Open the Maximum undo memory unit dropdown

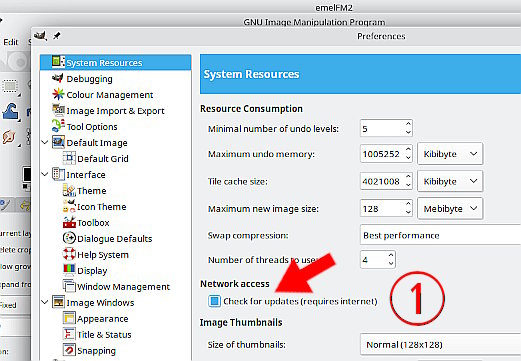tap(450, 154)
